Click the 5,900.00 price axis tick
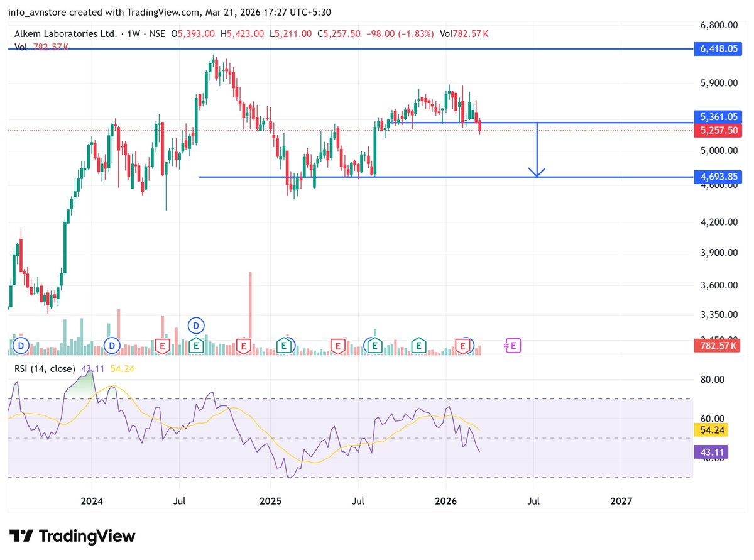 [718, 83]
